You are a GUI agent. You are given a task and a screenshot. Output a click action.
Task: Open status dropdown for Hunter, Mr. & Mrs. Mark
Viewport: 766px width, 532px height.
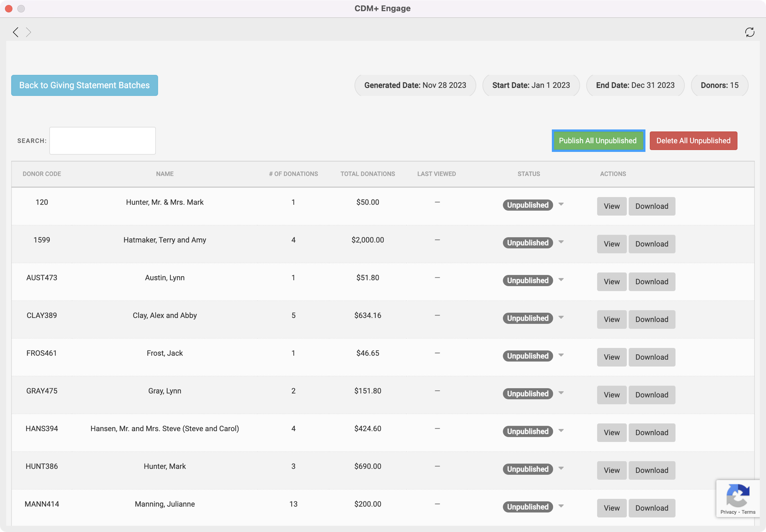(x=561, y=204)
